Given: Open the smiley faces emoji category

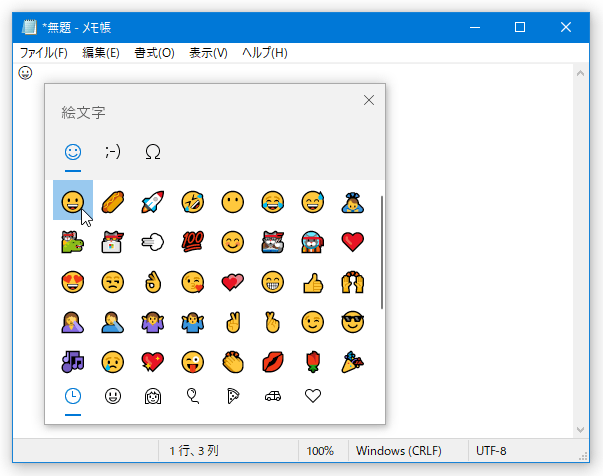Looking at the screenshot, I should coord(113,396).
